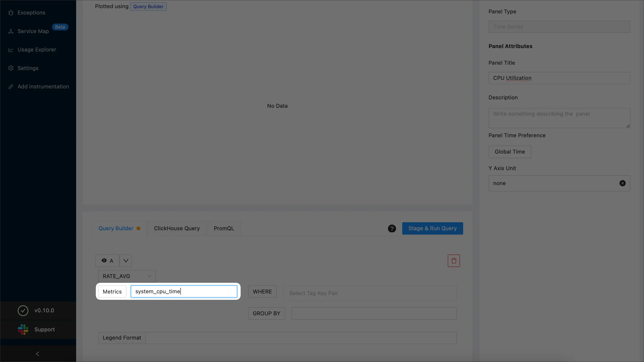Delete query A with trash icon

(x=454, y=261)
